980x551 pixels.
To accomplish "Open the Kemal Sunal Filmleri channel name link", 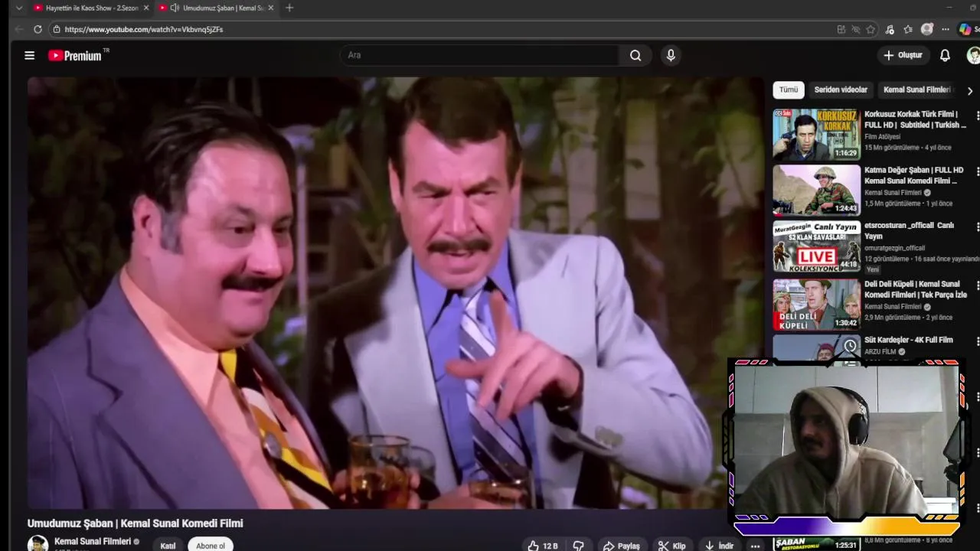I will point(93,541).
